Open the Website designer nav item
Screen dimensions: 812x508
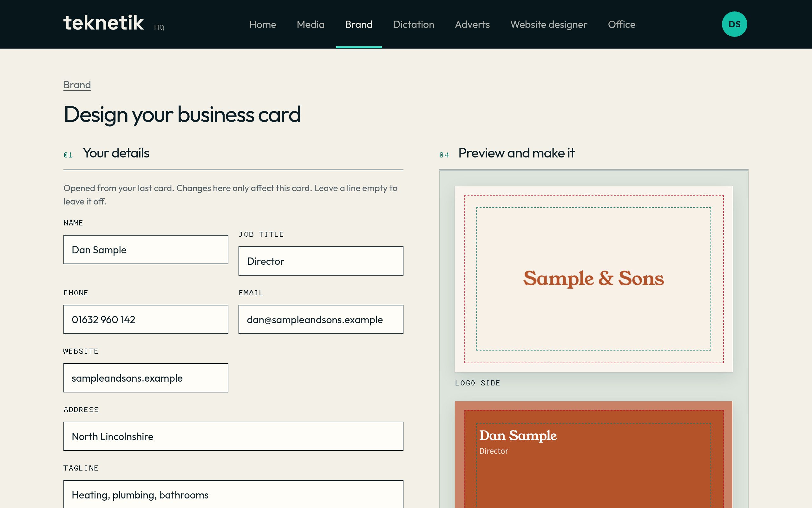pyautogui.click(x=549, y=24)
